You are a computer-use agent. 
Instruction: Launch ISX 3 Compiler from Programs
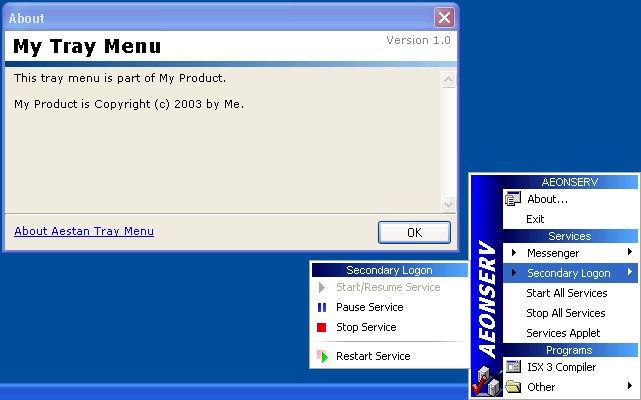click(570, 367)
